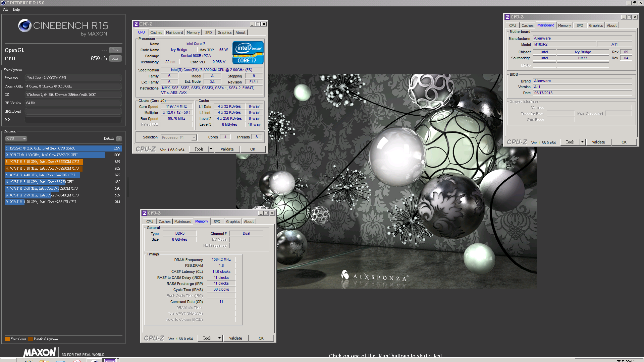
Task: Click Tools in the CPU-tab CPU-Z window
Action: point(199,149)
